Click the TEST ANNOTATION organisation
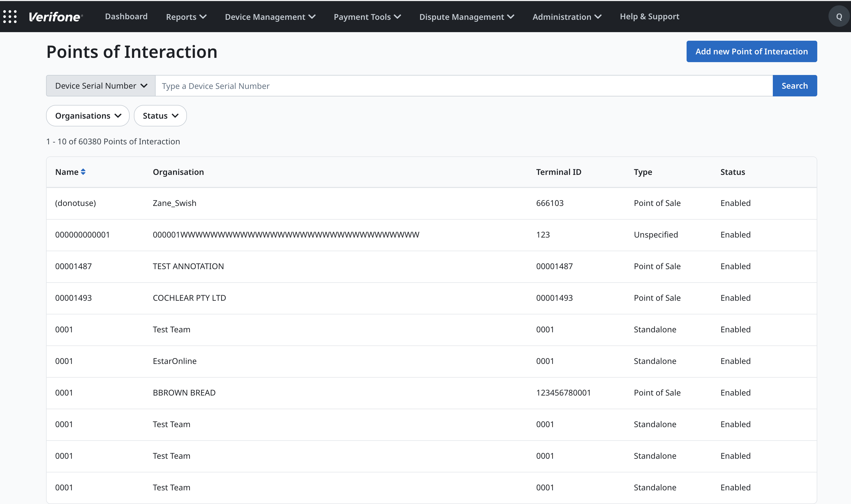 188,266
